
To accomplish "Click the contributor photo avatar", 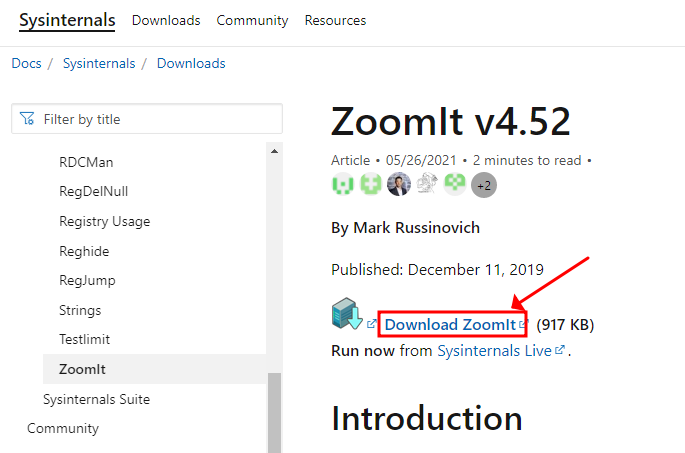I will 399,184.
